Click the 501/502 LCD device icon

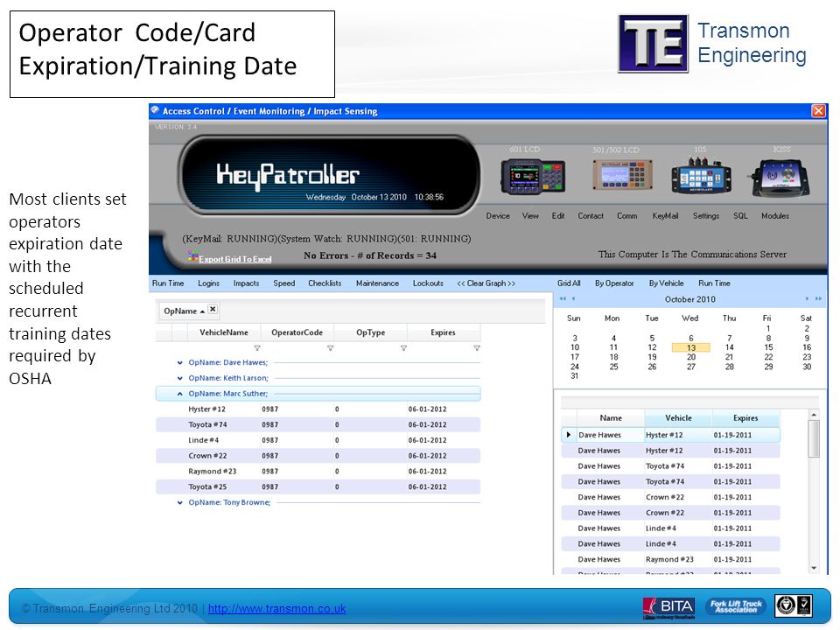point(622,175)
